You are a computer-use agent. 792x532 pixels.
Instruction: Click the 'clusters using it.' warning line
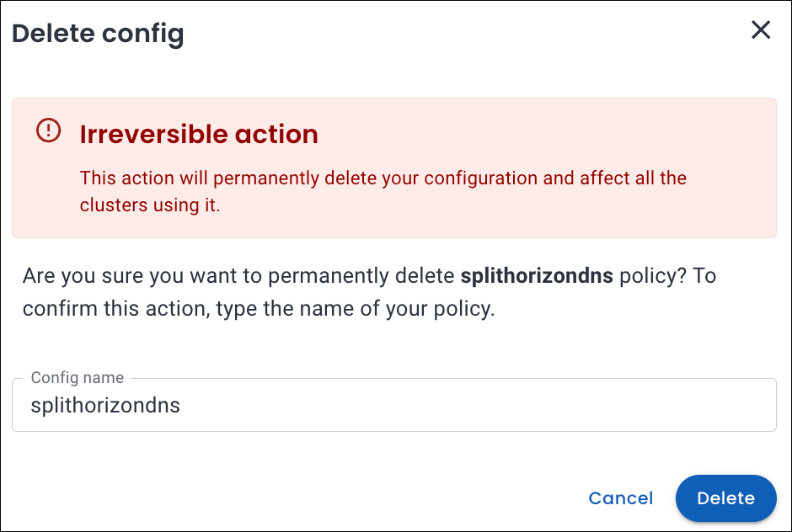click(150, 205)
